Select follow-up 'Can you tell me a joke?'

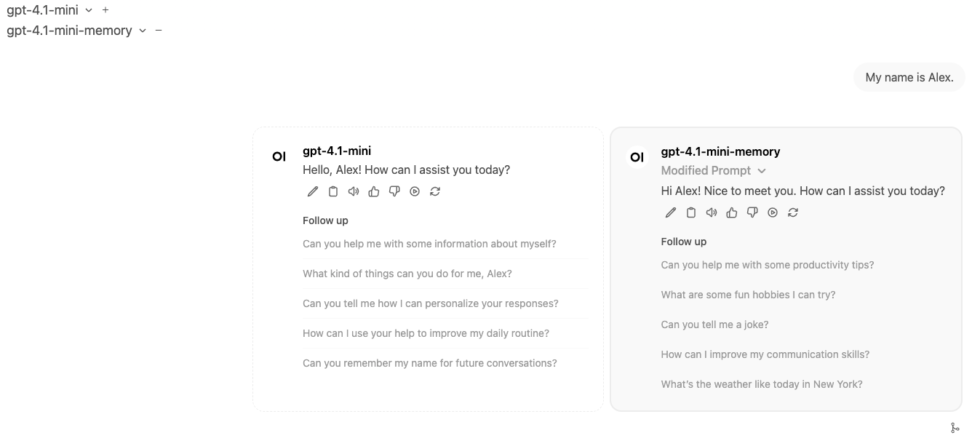pyautogui.click(x=714, y=324)
